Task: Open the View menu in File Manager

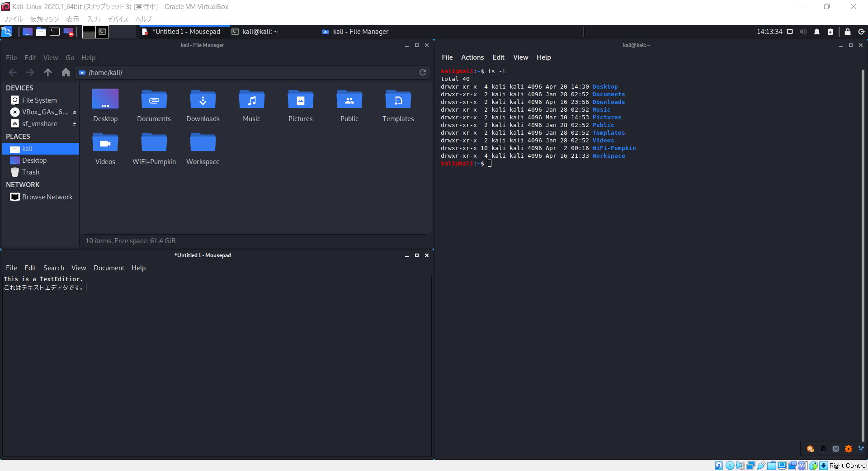Action: pos(51,58)
